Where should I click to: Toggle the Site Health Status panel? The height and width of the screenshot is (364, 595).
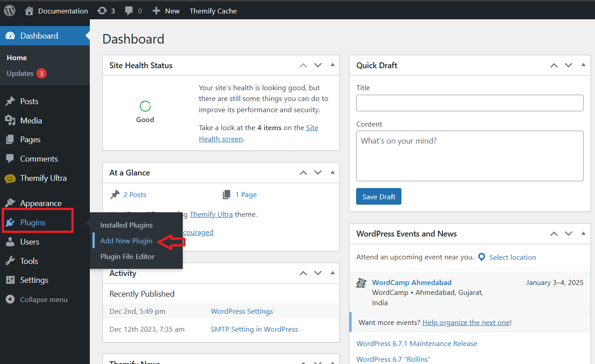click(x=333, y=65)
